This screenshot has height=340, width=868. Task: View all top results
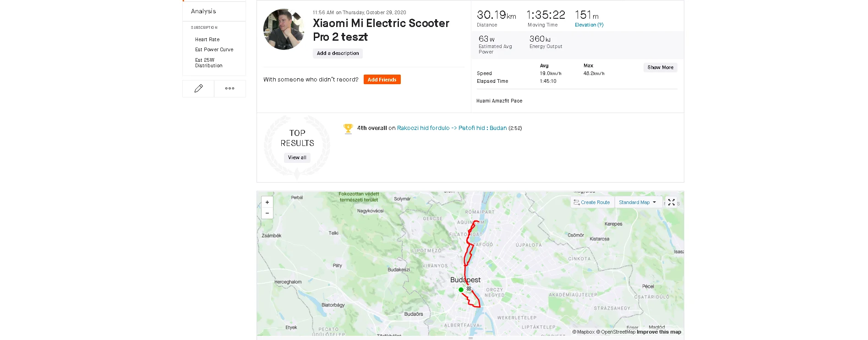(297, 157)
